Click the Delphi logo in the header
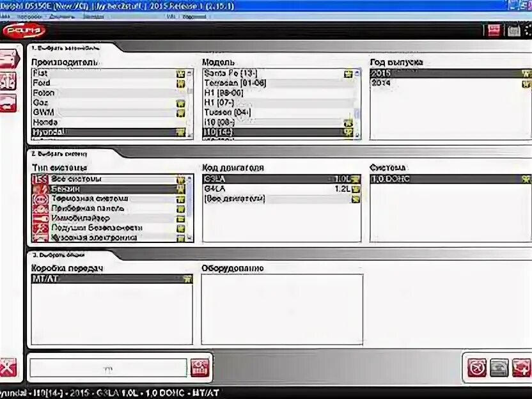 point(24,31)
